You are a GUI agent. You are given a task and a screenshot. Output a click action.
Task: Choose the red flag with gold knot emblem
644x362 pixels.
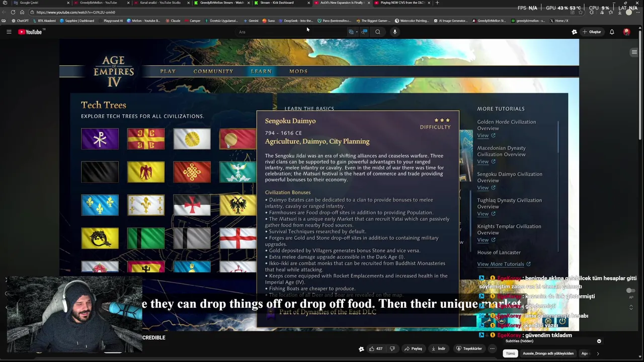[192, 172]
